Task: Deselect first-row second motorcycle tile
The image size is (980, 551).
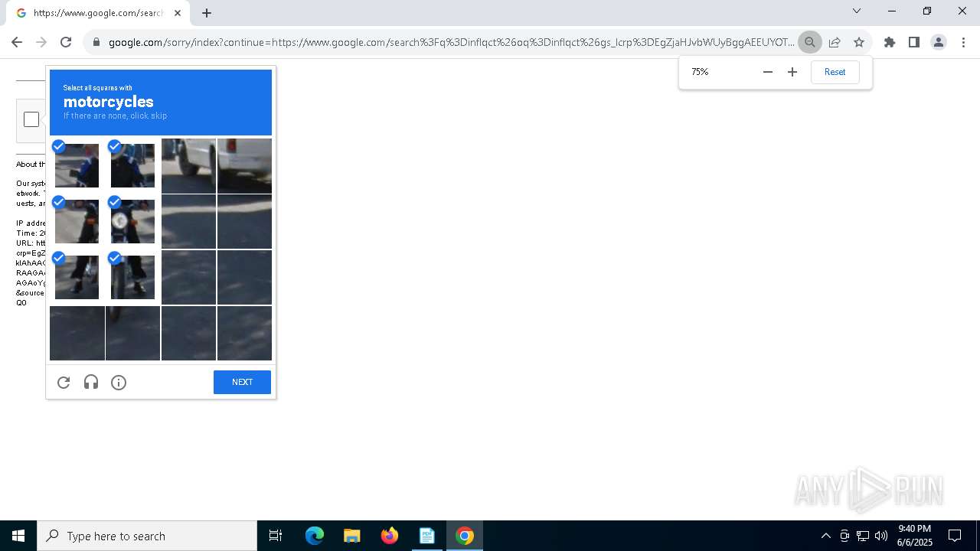Action: tap(132, 165)
